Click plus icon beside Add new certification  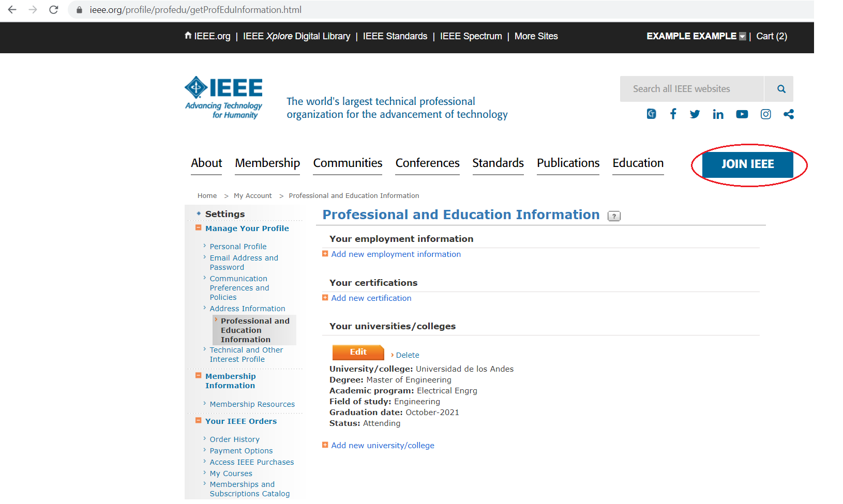click(x=325, y=298)
